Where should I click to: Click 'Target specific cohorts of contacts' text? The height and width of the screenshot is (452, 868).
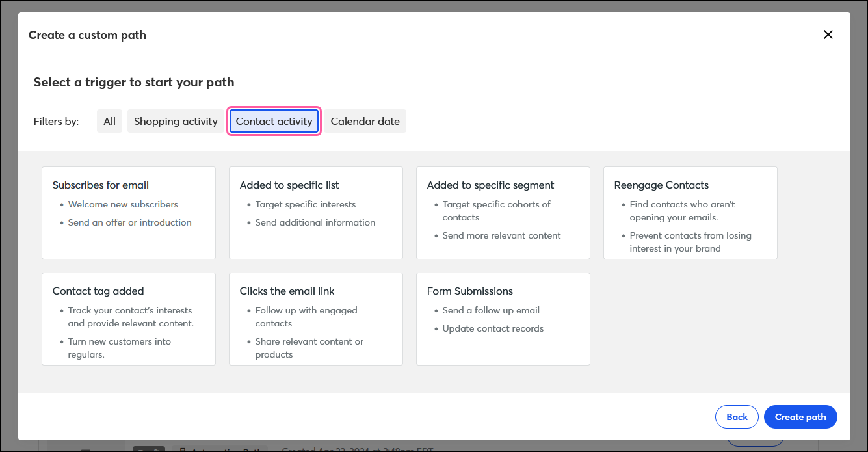(x=497, y=211)
